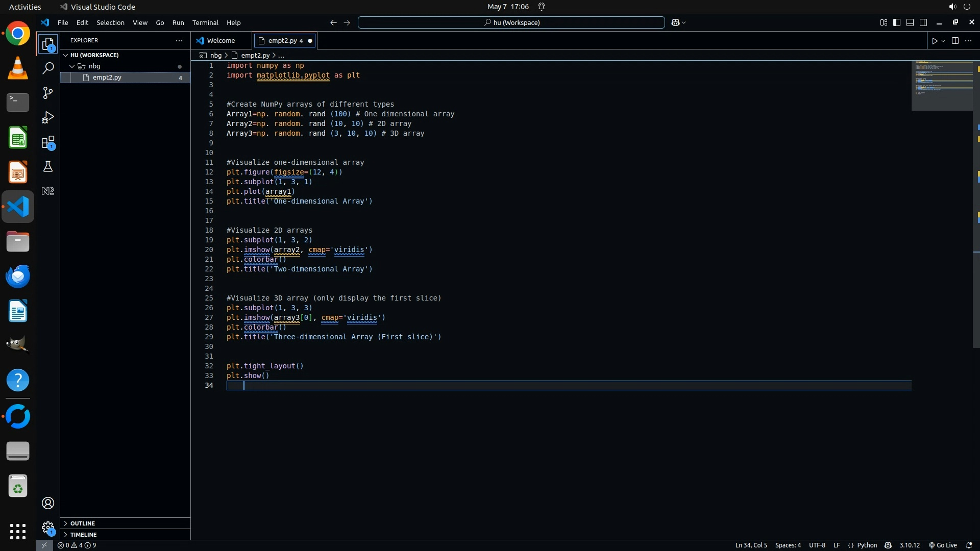Open Run and Debug view
The width and height of the screenshot is (980, 551).
pyautogui.click(x=48, y=118)
